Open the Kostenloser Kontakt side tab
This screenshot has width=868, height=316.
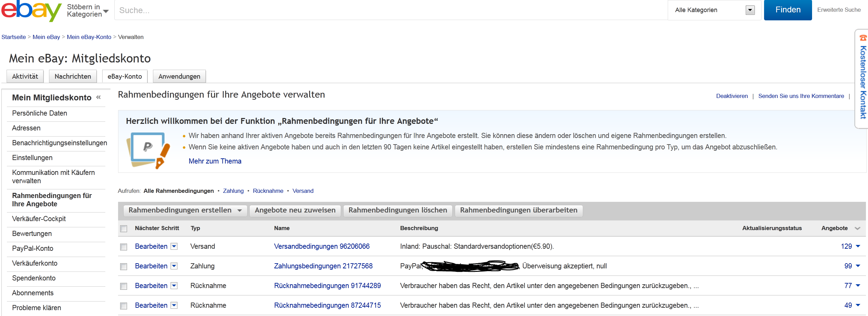862,79
